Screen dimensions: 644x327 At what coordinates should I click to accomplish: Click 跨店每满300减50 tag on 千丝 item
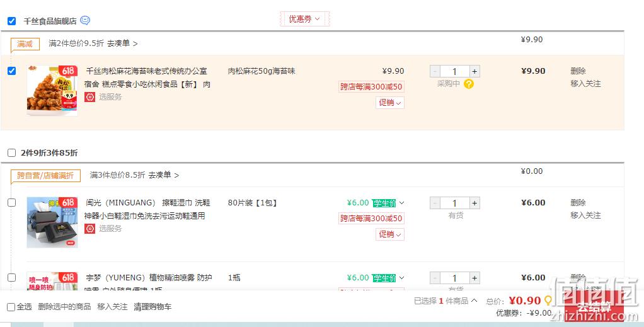coord(371,87)
